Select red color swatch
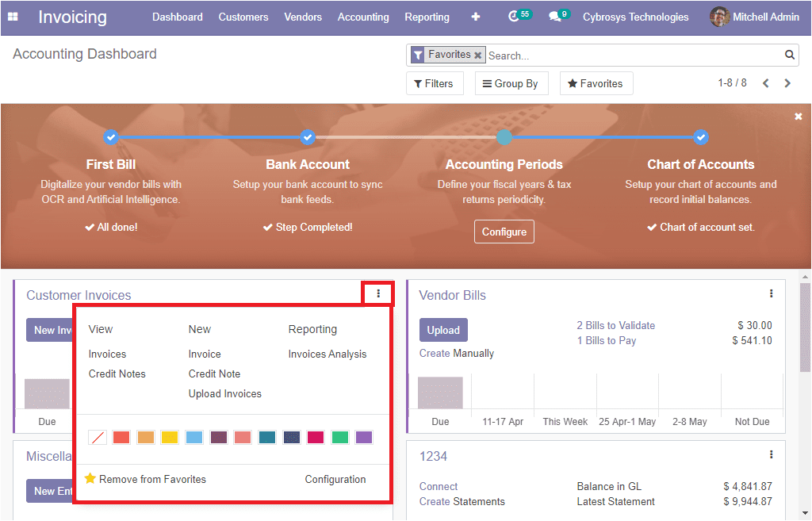 point(121,437)
